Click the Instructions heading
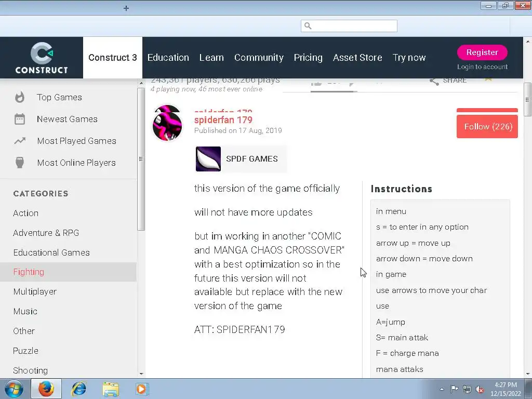The height and width of the screenshot is (399, 532). click(402, 189)
